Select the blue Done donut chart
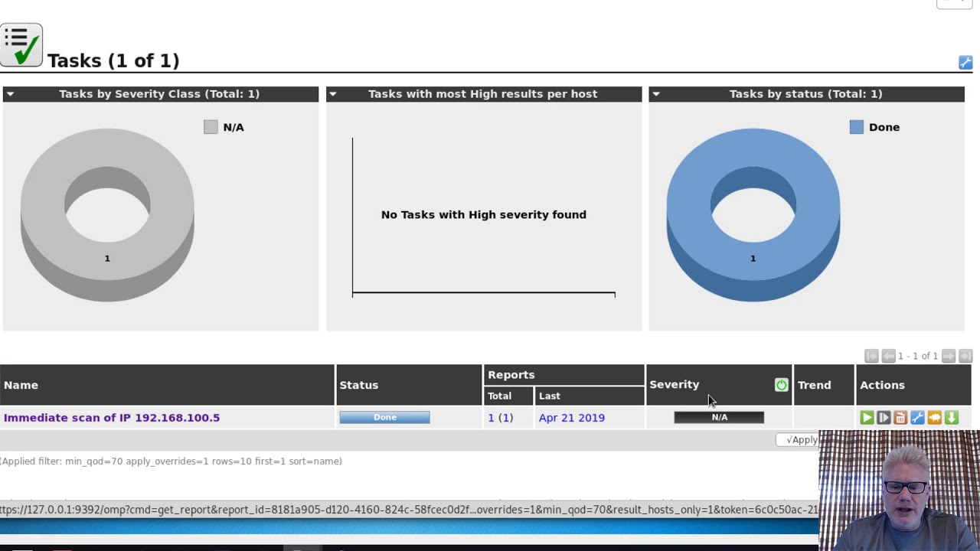The height and width of the screenshot is (551, 980). click(753, 215)
